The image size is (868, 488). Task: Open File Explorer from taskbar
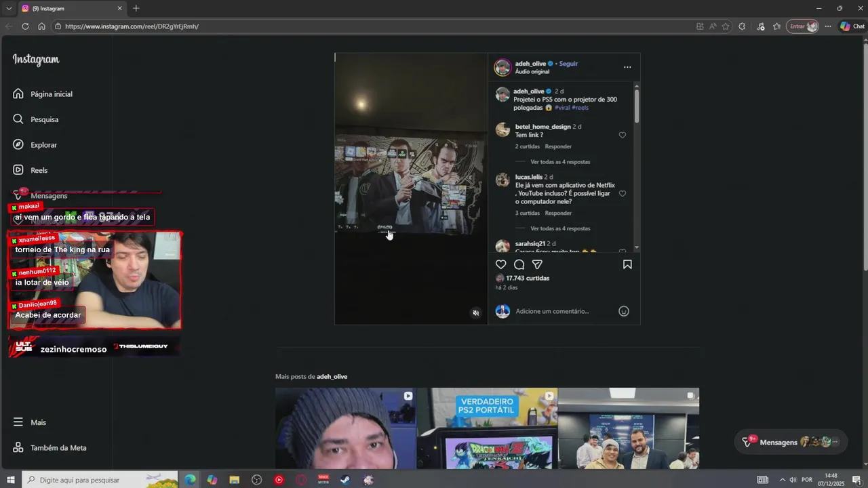click(x=235, y=480)
